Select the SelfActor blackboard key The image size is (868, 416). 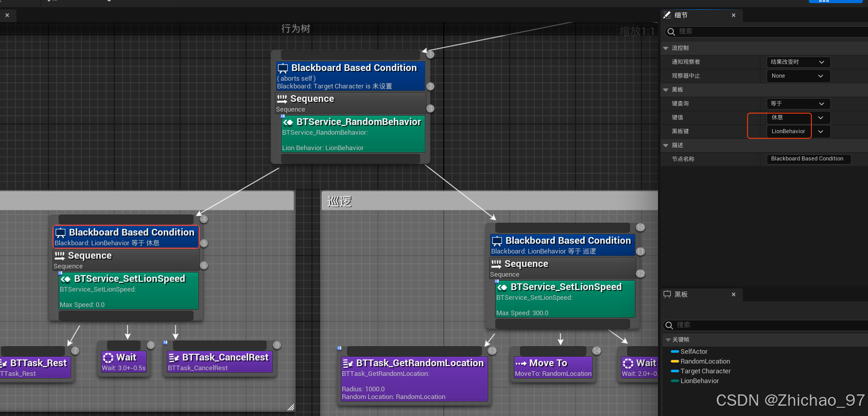point(694,352)
